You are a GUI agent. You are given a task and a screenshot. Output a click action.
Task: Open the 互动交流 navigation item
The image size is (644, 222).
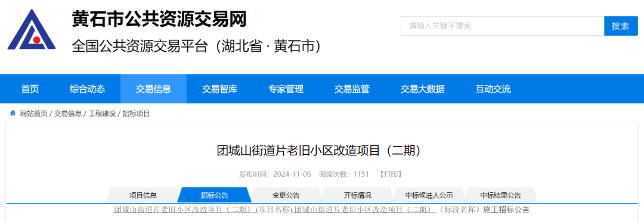click(493, 89)
